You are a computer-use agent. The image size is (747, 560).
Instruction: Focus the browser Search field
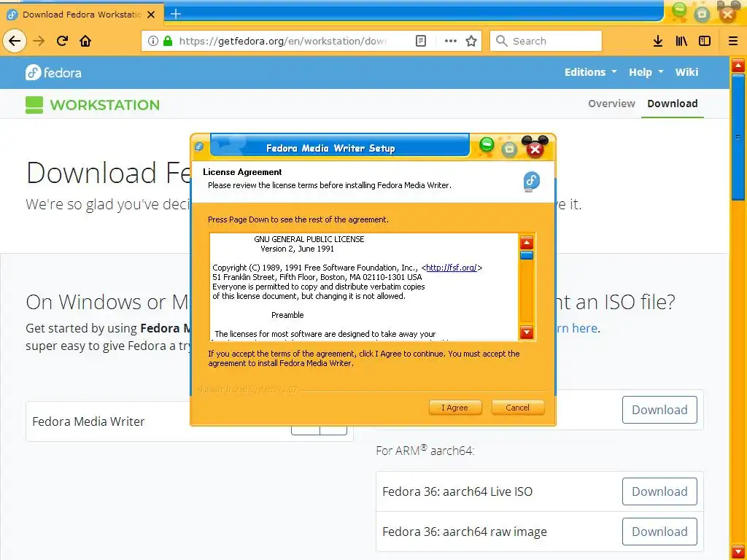[x=546, y=41]
